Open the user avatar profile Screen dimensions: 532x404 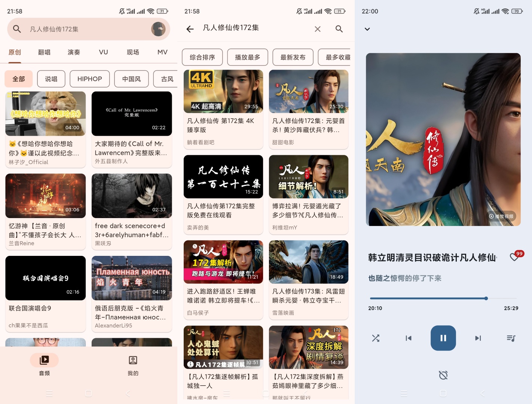[x=158, y=29]
